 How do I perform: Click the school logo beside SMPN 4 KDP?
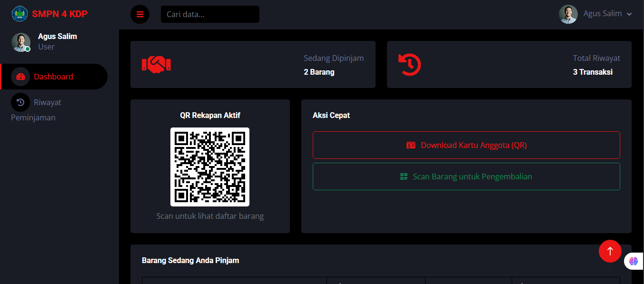click(x=20, y=14)
